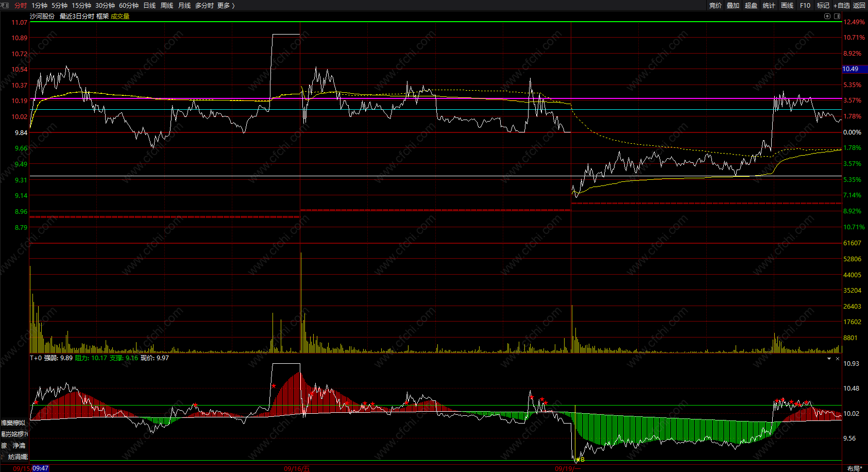Select the 多分时 multi-day tab
Screen dimensions: 868x472
tap(205, 5)
